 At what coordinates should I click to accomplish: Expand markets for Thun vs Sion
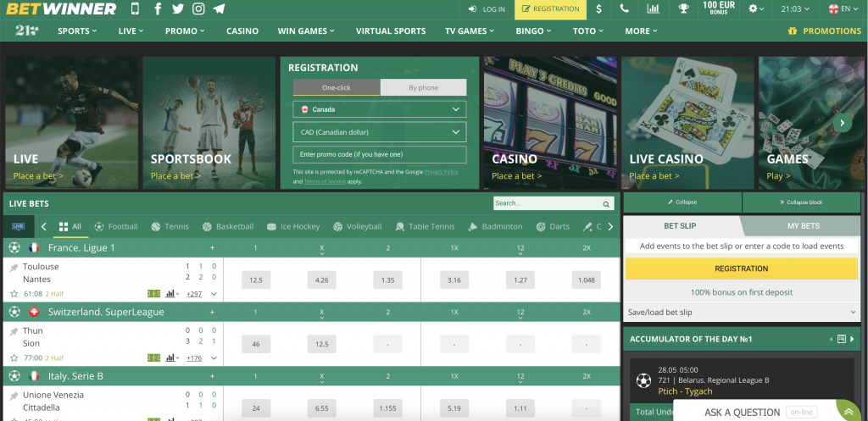214,358
